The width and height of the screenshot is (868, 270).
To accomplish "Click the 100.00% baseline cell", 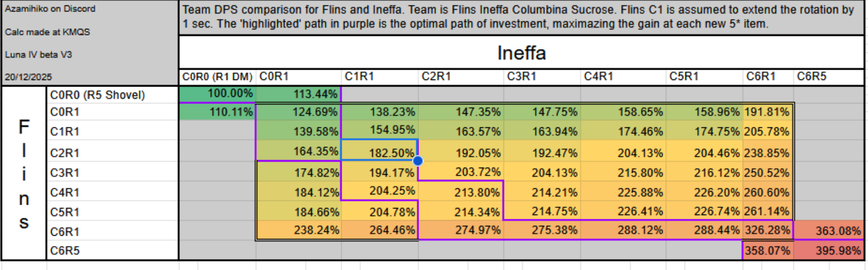I will 217,94.
